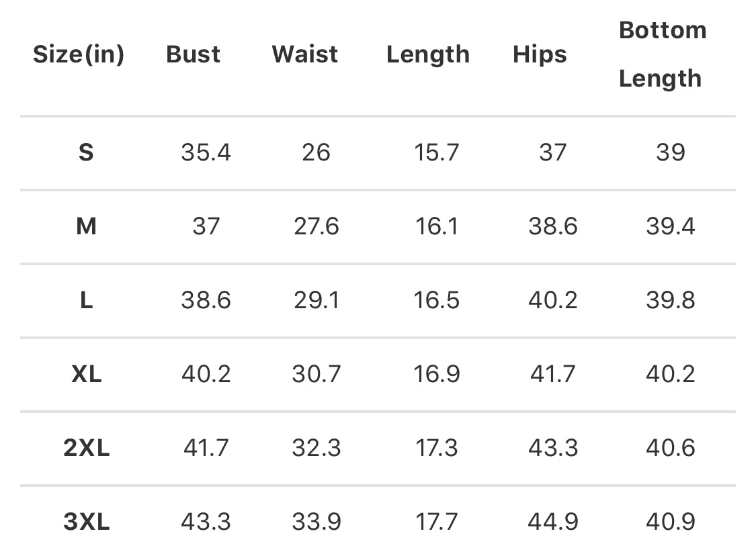
Task: Click the L size row label
Action: (x=86, y=300)
